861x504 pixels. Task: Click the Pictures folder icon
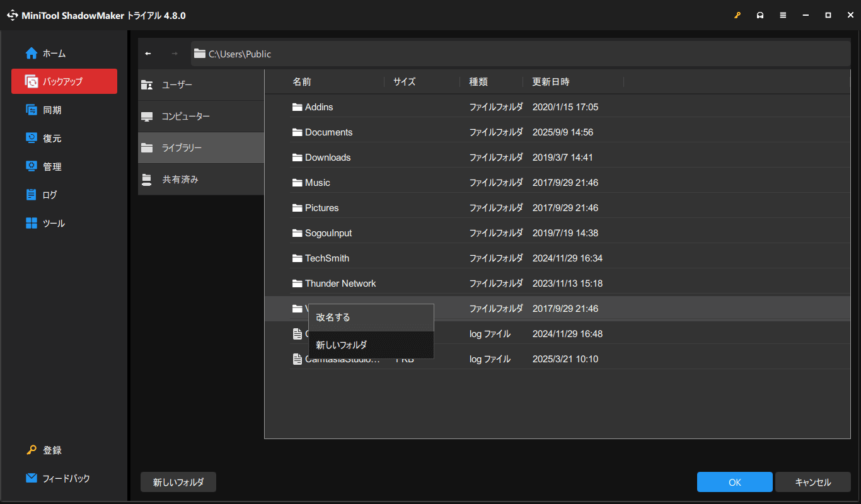point(298,208)
